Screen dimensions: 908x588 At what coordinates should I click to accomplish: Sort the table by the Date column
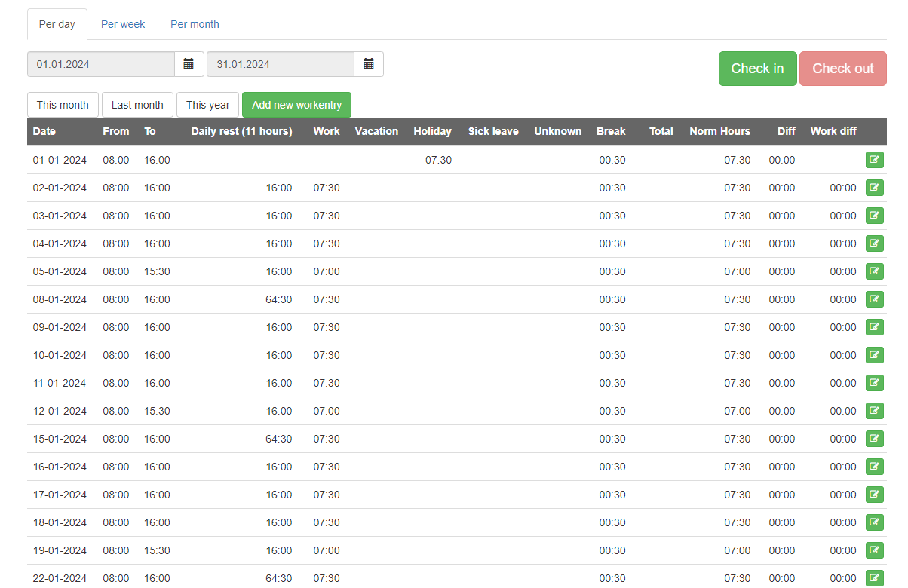click(x=44, y=131)
